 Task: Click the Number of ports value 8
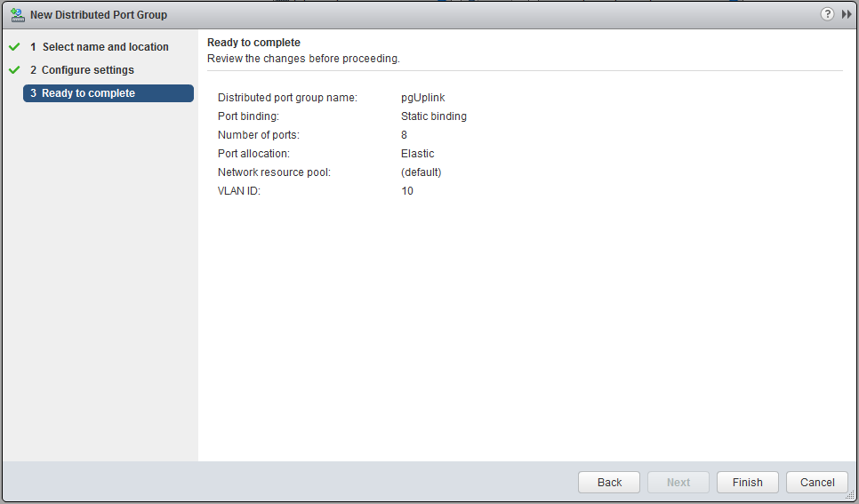405,135
